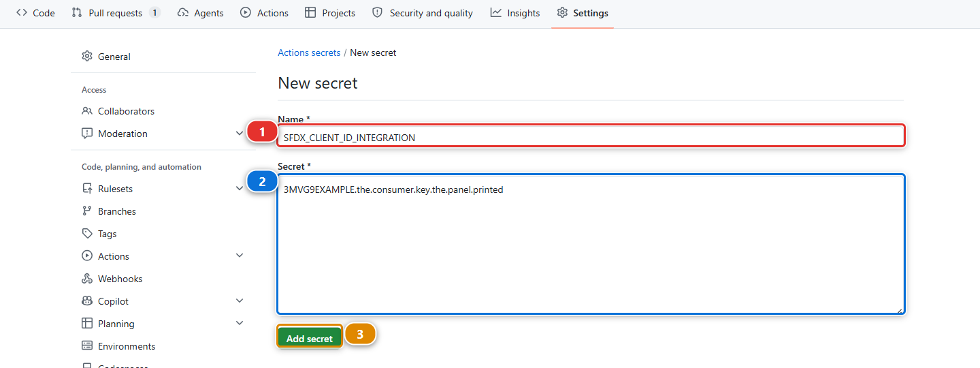
Task: Click the Settings gear icon in top nav
Action: [562, 13]
